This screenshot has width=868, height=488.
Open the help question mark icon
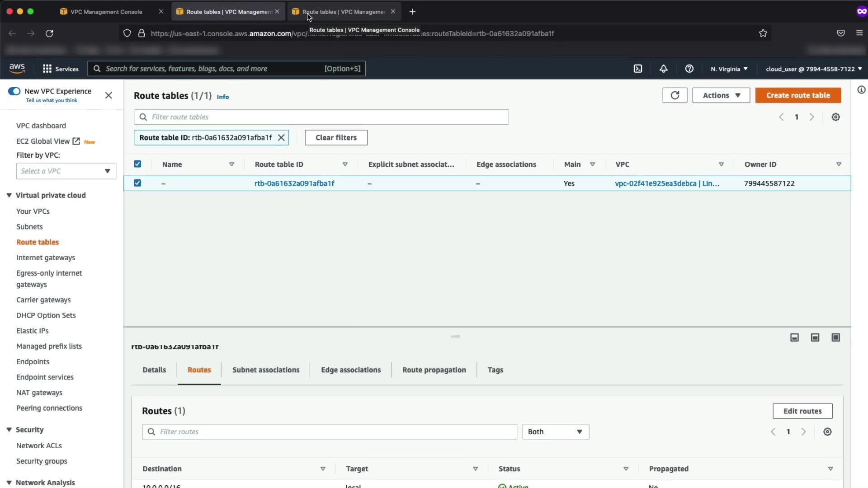click(x=689, y=69)
